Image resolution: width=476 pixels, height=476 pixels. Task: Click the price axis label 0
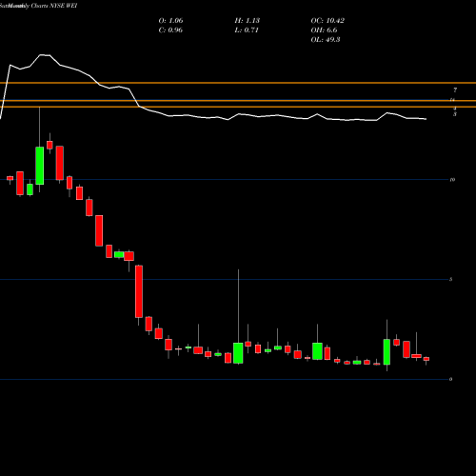451,379
